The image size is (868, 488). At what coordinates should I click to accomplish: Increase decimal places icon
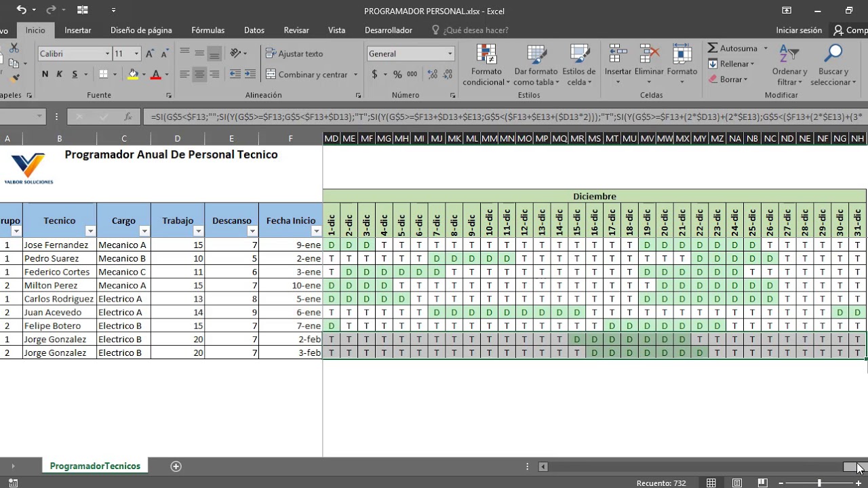point(431,75)
